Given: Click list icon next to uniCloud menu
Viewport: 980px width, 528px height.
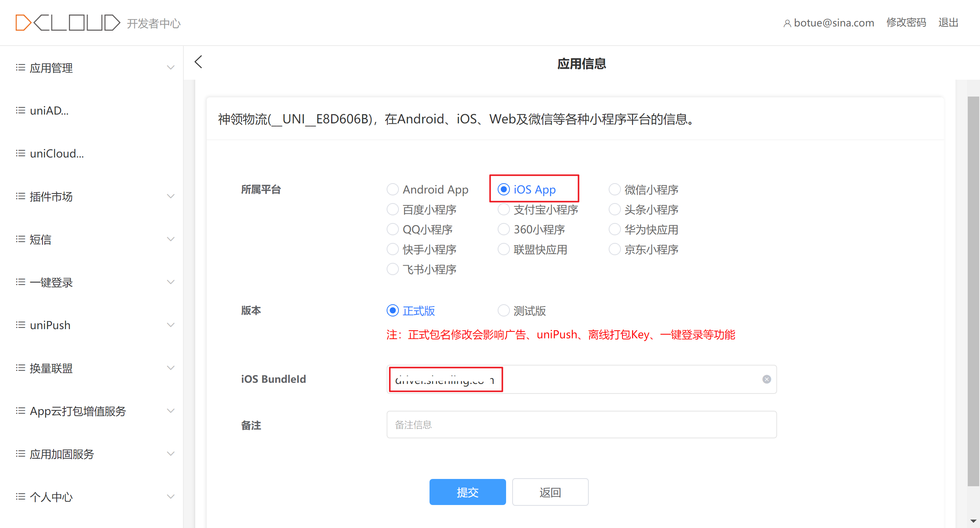Looking at the screenshot, I should point(20,154).
